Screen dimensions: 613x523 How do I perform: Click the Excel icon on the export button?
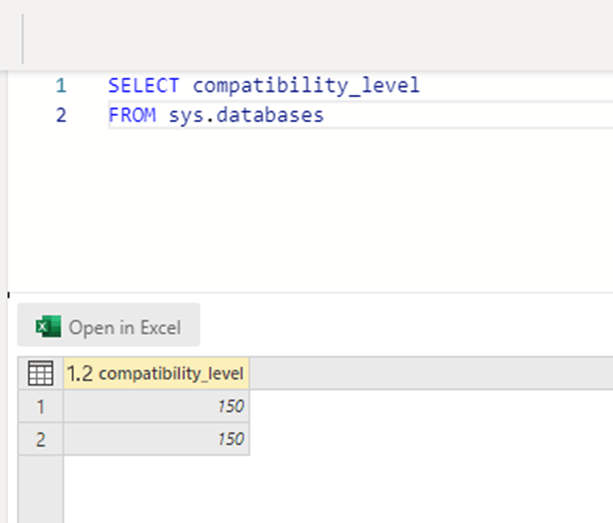point(47,327)
